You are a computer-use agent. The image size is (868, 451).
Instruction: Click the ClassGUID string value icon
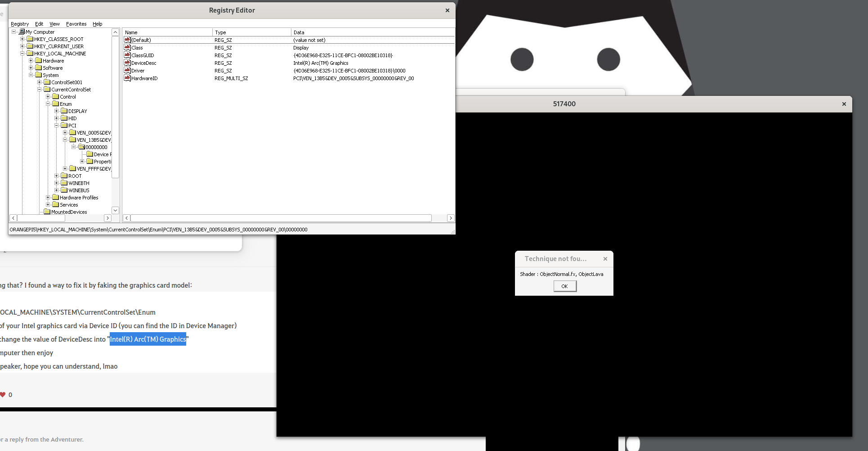coord(127,55)
